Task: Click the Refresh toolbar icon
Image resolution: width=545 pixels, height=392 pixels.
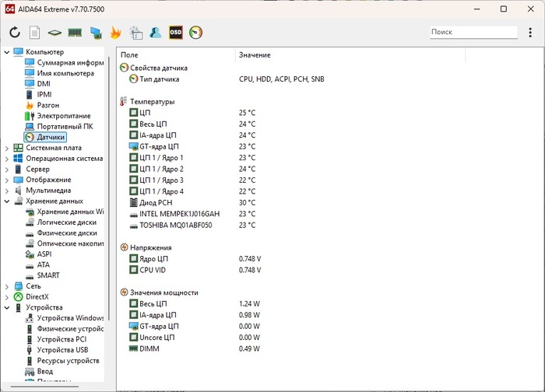Action: point(15,33)
